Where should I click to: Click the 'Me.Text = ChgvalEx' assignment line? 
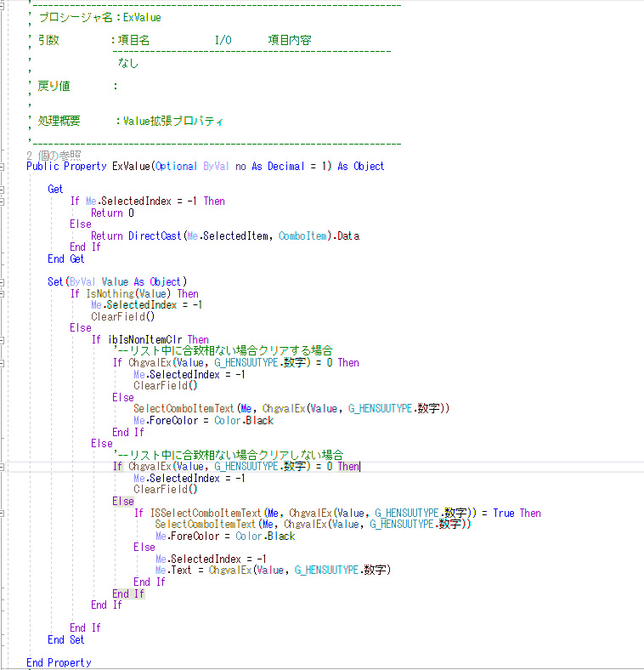(x=273, y=570)
